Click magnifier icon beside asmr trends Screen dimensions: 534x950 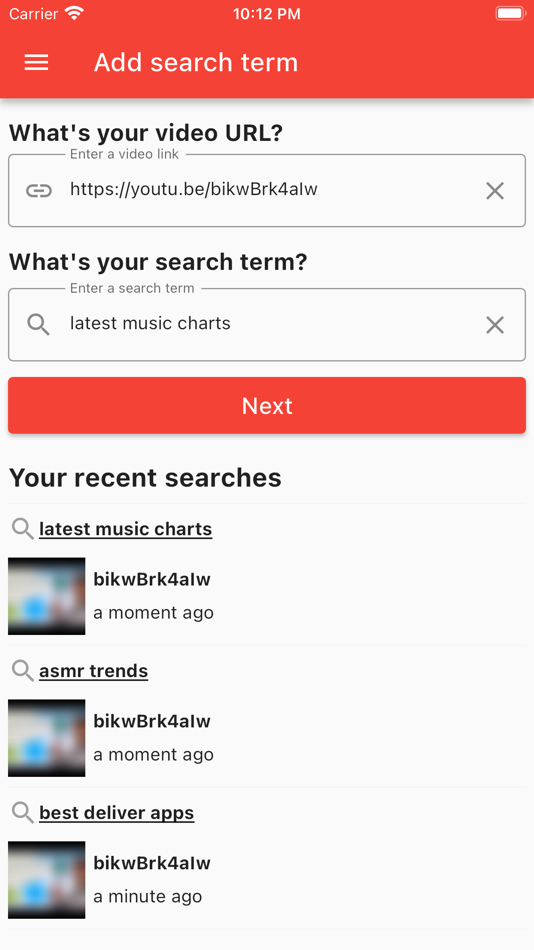click(x=22, y=671)
